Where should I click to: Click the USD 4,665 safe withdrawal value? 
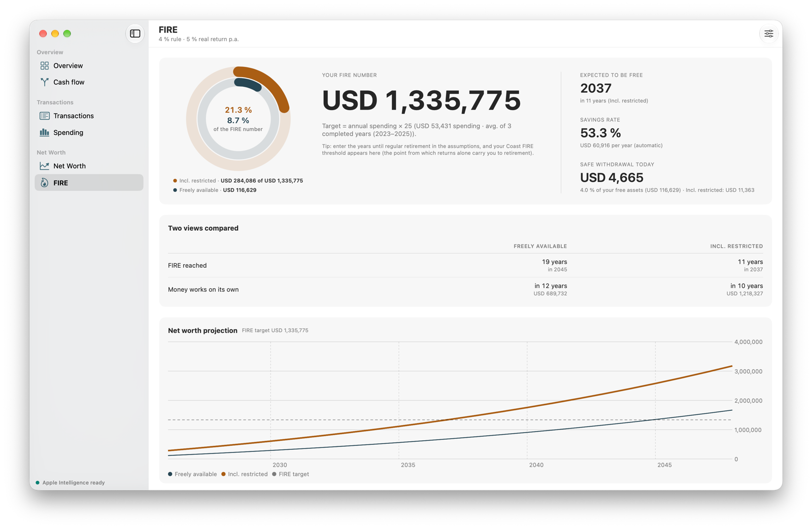(x=612, y=178)
